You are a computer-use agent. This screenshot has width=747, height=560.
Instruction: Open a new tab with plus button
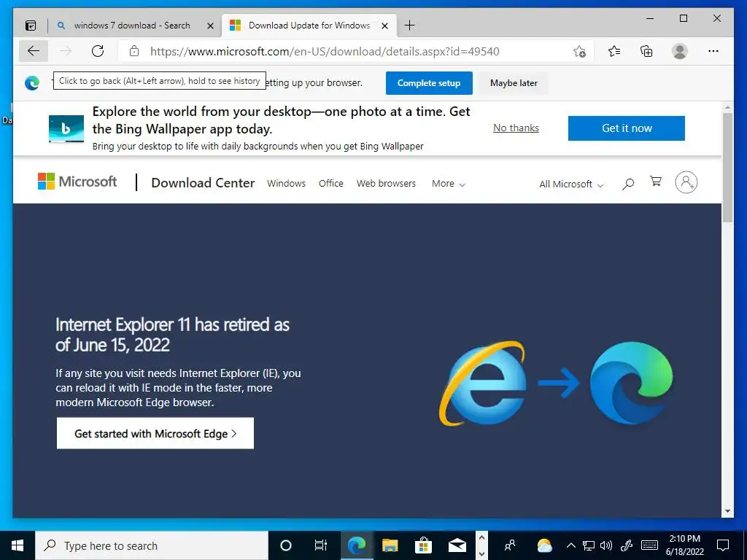coord(409,26)
